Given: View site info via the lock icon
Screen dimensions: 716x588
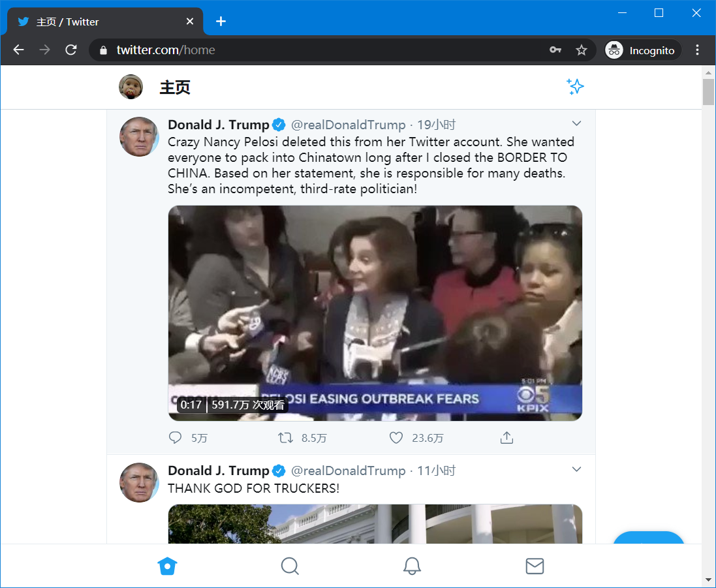Looking at the screenshot, I should tap(103, 50).
